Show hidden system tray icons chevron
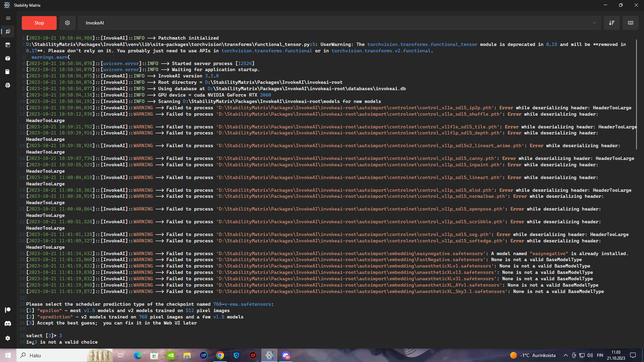The width and height of the screenshot is (644, 362). 566,355
